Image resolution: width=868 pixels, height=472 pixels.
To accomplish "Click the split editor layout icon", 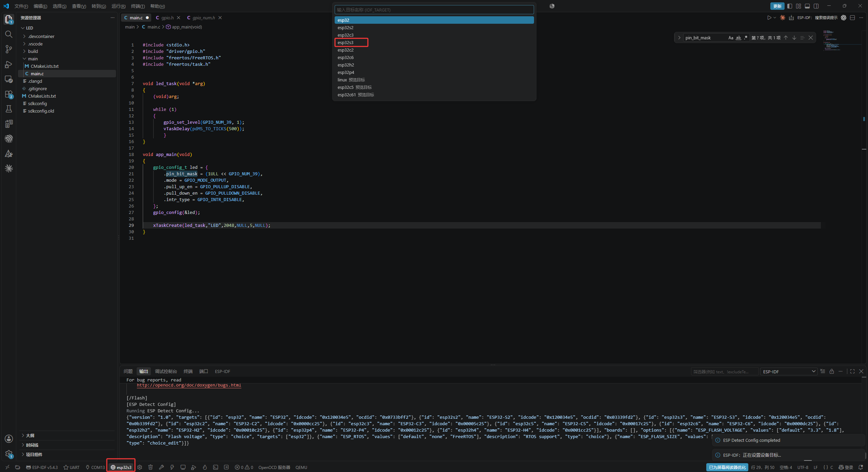I will point(852,18).
